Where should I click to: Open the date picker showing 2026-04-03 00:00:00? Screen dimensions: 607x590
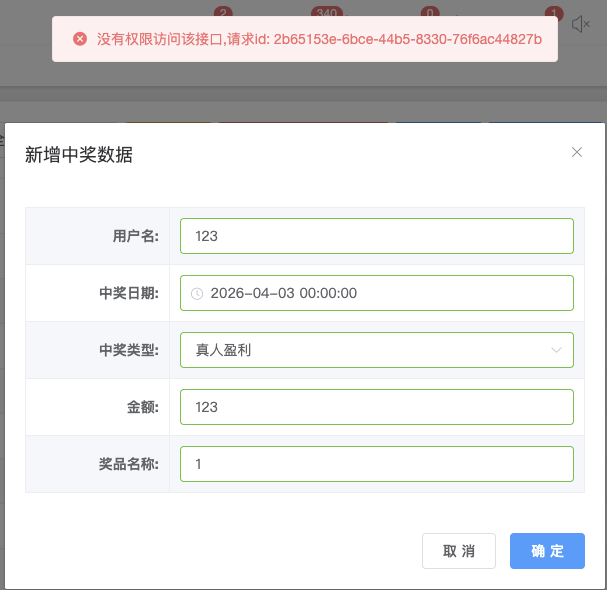pos(377,293)
